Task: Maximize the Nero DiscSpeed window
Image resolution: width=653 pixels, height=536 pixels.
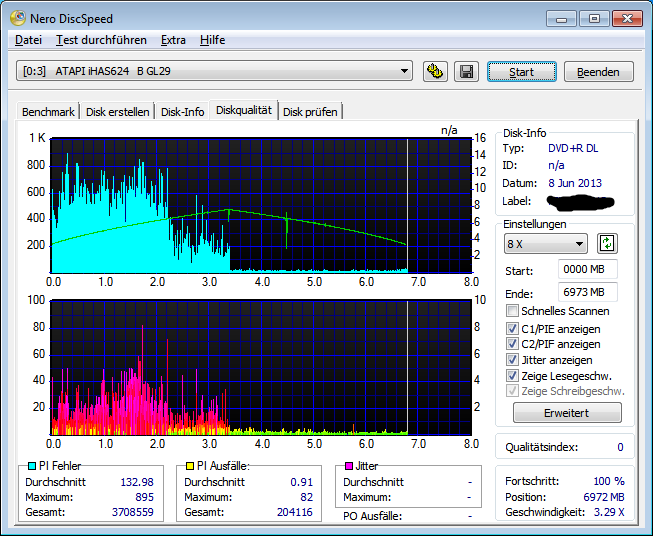Action: pyautogui.click(x=594, y=19)
